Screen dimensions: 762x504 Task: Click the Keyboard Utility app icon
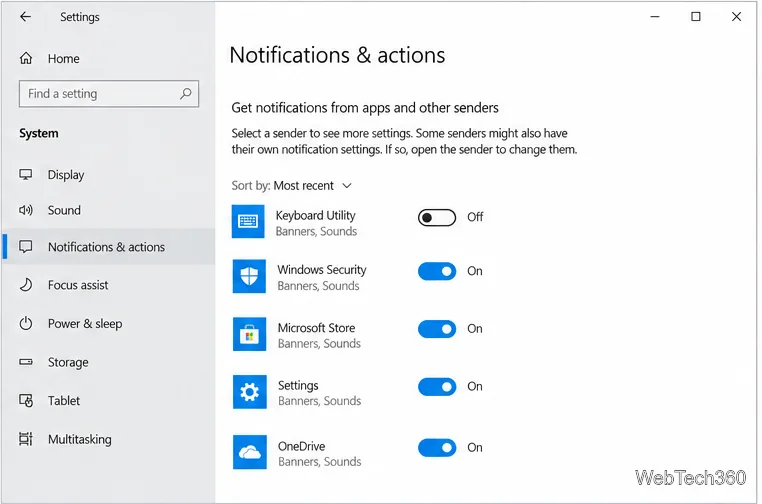pos(248,222)
